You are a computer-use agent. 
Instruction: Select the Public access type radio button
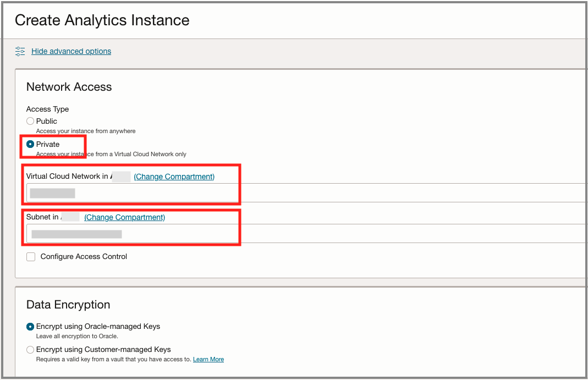30,121
